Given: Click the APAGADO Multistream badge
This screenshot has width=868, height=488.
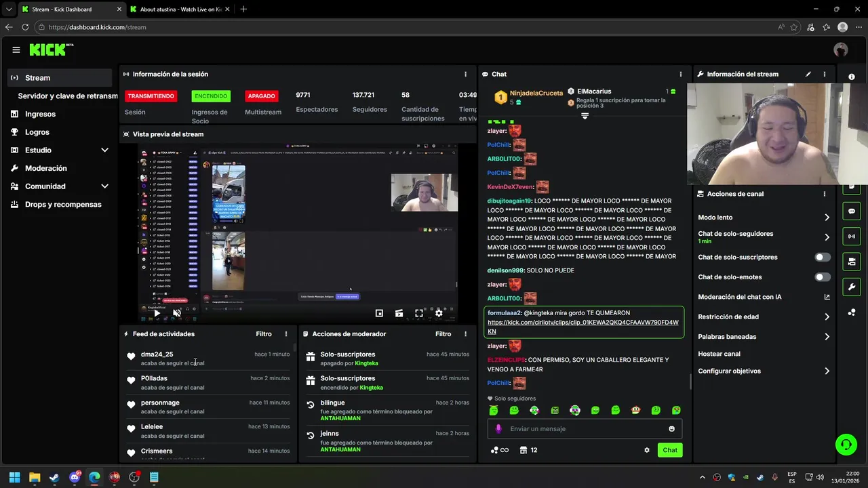Looking at the screenshot, I should (x=261, y=96).
